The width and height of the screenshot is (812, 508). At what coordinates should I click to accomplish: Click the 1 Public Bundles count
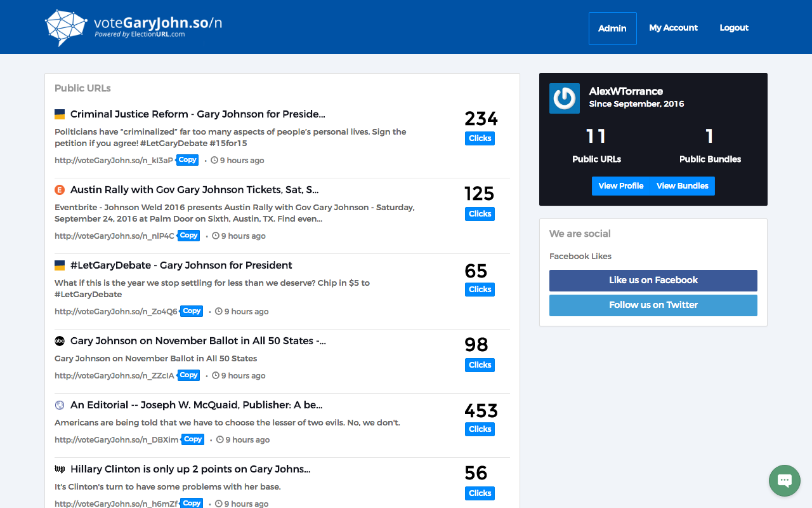click(x=710, y=136)
